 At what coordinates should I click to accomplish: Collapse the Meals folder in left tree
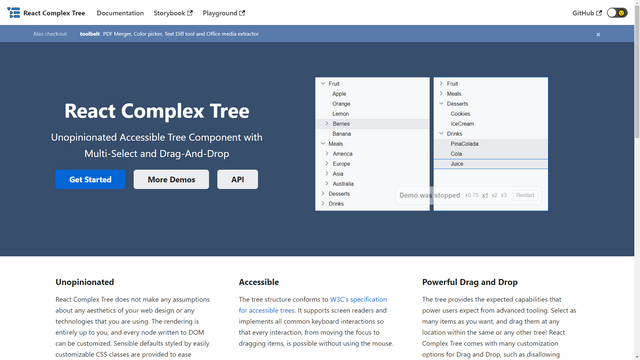coord(323,143)
